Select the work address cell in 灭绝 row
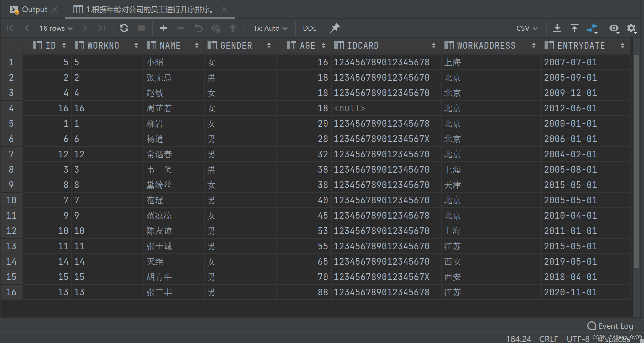Screen dimensions: 644x343 (491, 262)
